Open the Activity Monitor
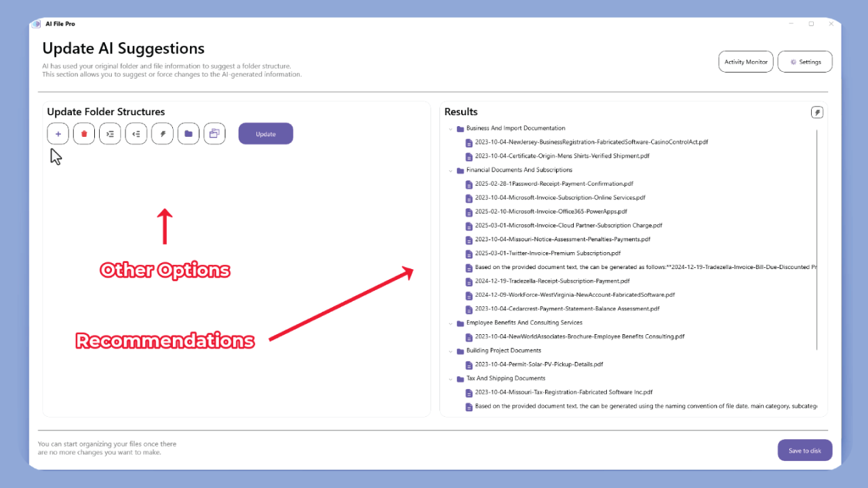 [x=746, y=62]
